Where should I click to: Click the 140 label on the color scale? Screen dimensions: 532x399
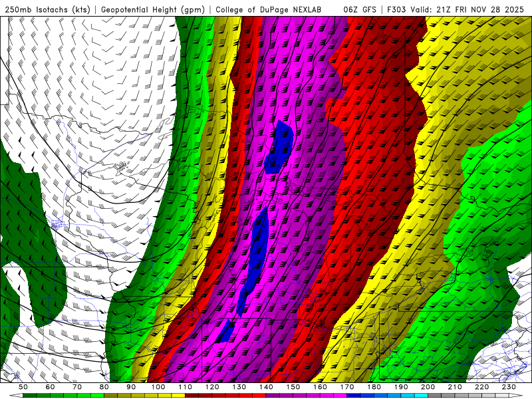[266, 387]
